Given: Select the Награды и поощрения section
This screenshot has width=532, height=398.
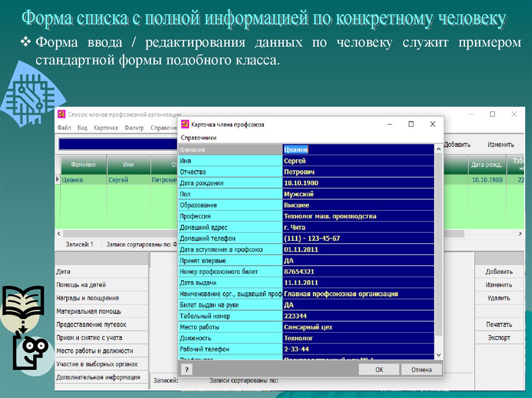Looking at the screenshot, I should (101, 298).
